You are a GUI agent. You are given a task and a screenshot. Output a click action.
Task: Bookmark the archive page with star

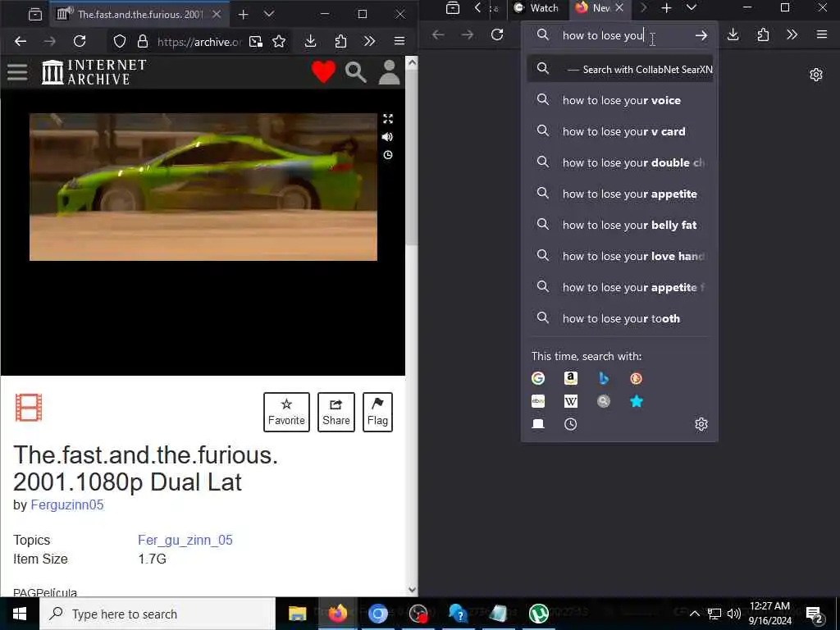click(279, 41)
